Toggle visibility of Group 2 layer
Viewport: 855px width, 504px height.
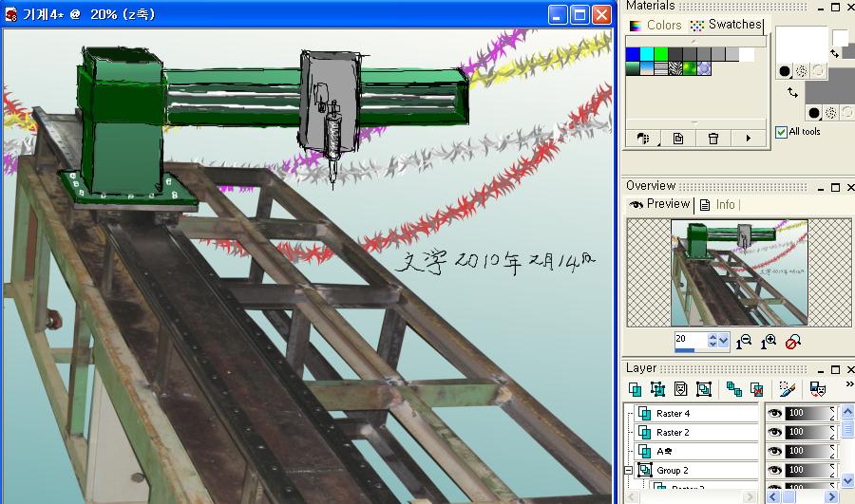(x=774, y=471)
